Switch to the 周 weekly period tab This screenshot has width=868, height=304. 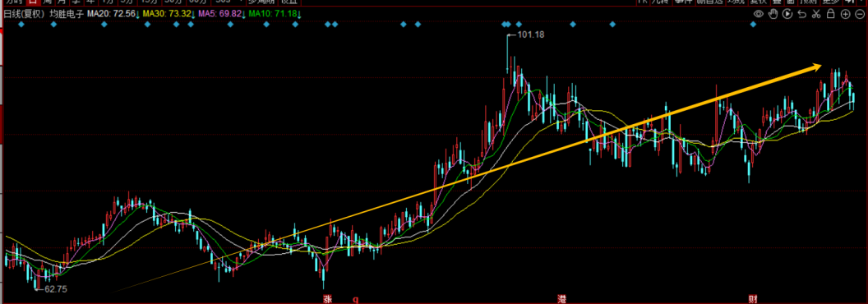[x=47, y=2]
